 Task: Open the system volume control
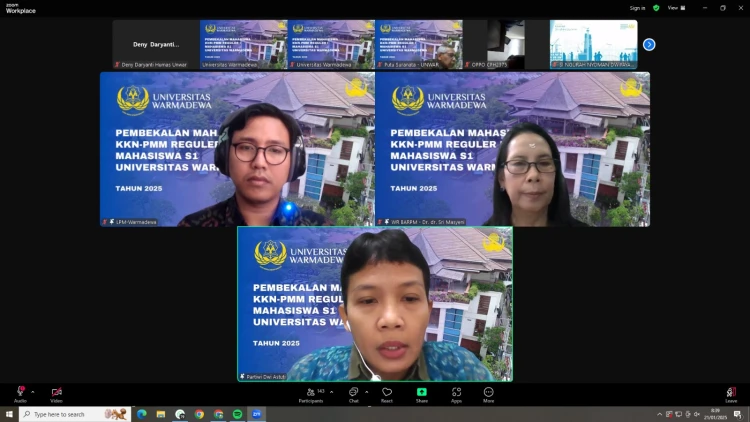click(x=697, y=414)
